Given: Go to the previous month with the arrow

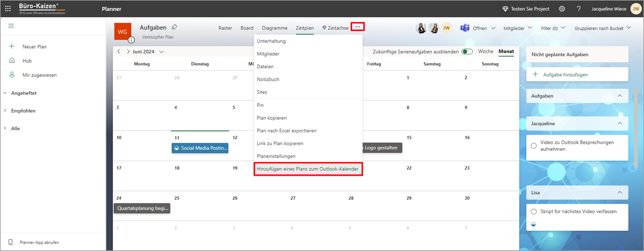Looking at the screenshot, I should click(119, 52).
